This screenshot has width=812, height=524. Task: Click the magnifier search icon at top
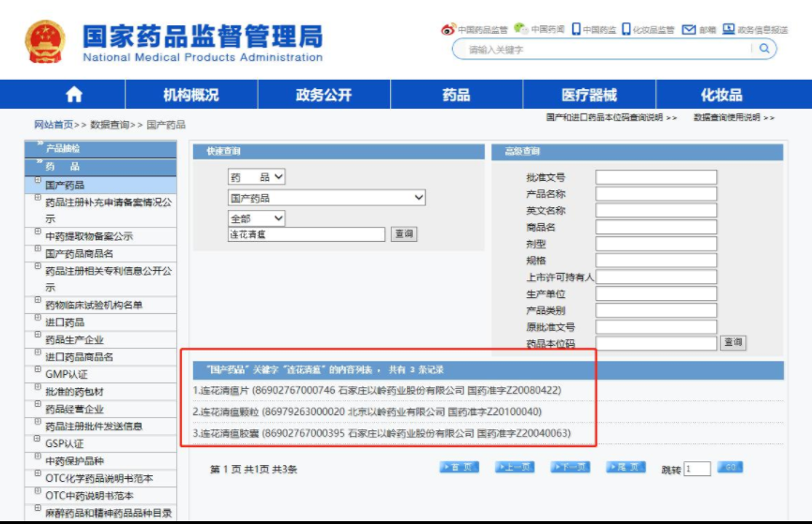[764, 49]
